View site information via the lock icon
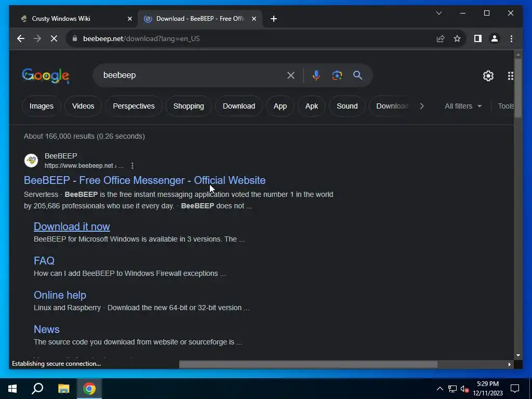Viewport: 532px width, 399px height. 75,38
